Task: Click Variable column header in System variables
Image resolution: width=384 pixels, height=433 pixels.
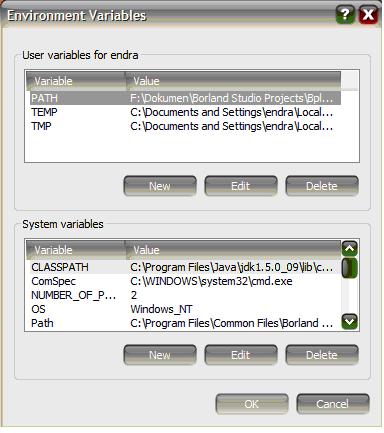Action: 76,250
